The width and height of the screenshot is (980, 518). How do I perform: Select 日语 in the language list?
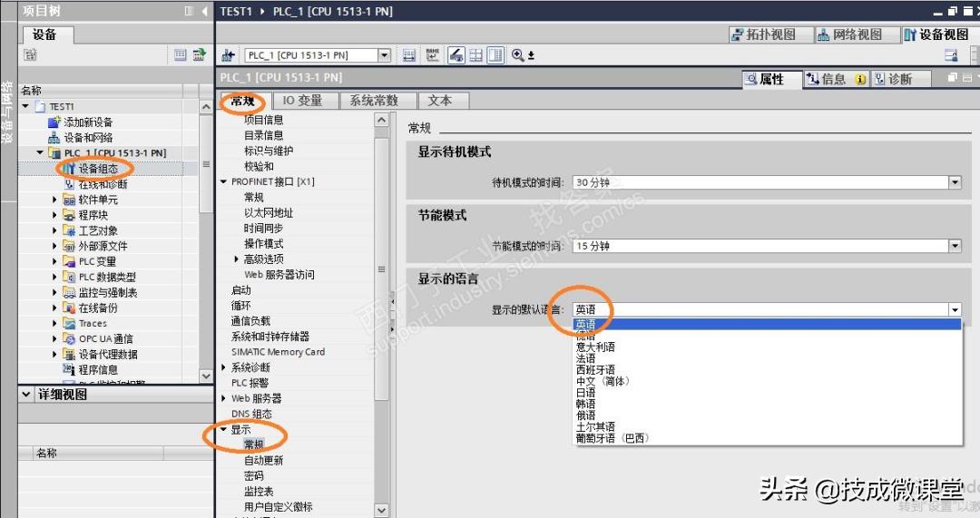[585, 393]
